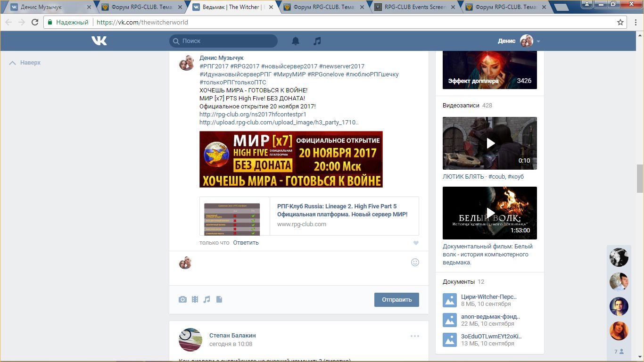644x362 pixels.
Task: Open the friends online counter icon
Action: (x=619, y=352)
